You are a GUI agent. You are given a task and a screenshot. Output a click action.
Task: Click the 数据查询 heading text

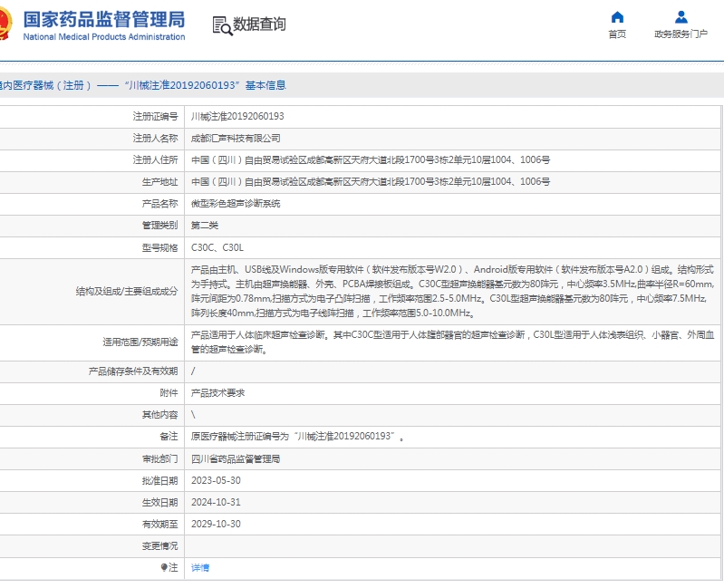coord(259,24)
